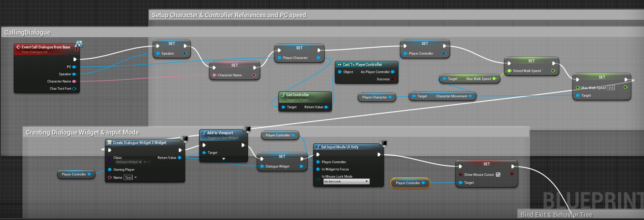This screenshot has height=220, width=644.
Task: Click the PC output pin on event node
Action: (x=74, y=67)
